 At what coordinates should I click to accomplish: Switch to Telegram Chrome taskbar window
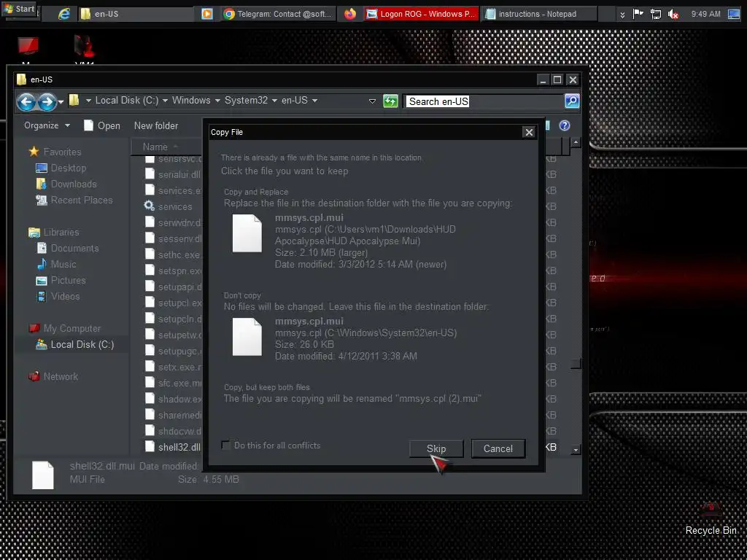point(278,14)
